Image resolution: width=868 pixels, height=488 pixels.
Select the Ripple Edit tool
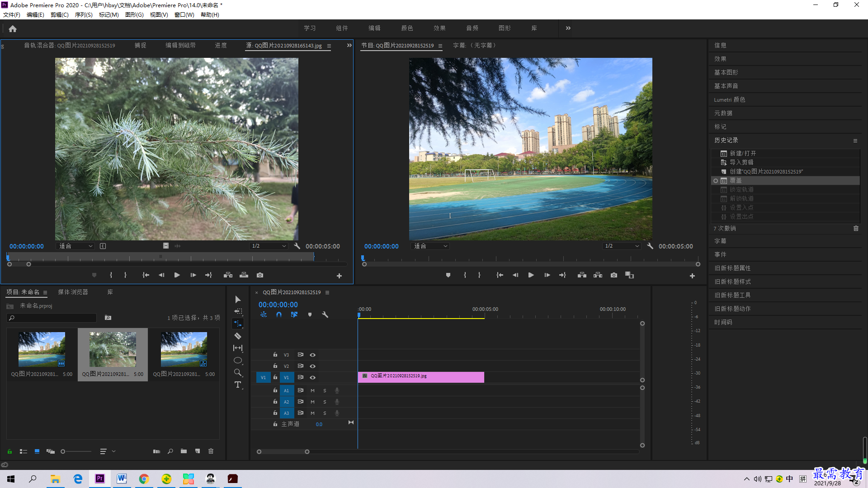(x=238, y=324)
